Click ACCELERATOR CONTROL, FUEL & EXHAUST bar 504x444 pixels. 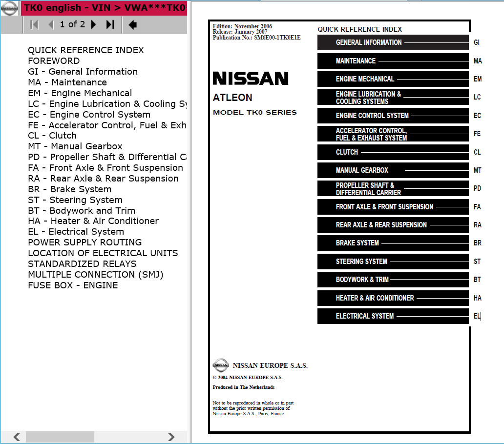(x=393, y=134)
